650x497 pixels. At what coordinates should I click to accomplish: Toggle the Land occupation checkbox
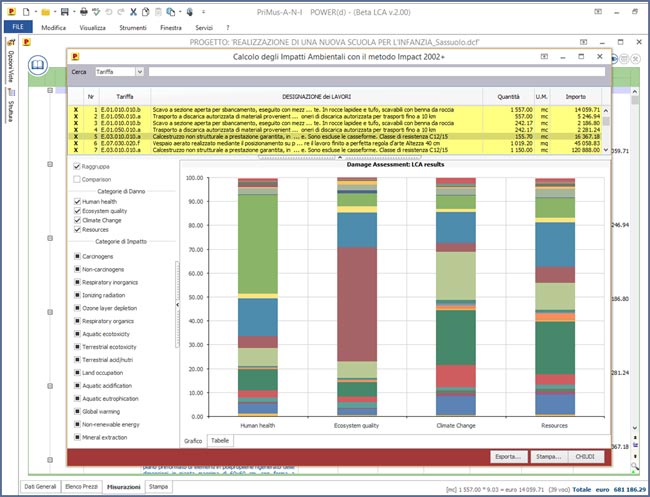(77, 372)
